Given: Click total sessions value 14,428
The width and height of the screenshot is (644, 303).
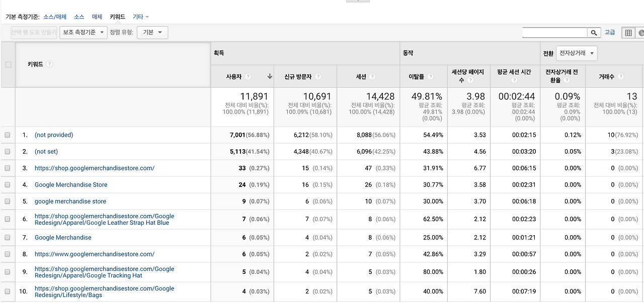Looking at the screenshot, I should click(x=380, y=96).
